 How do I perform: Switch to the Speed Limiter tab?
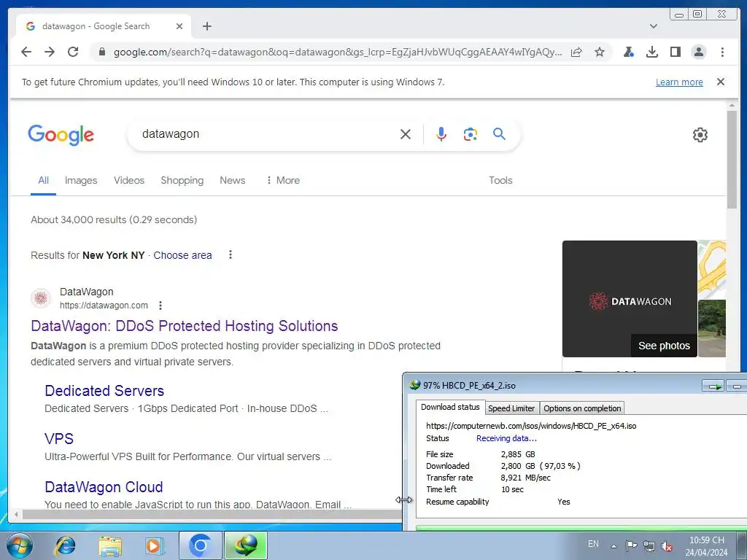(x=511, y=408)
